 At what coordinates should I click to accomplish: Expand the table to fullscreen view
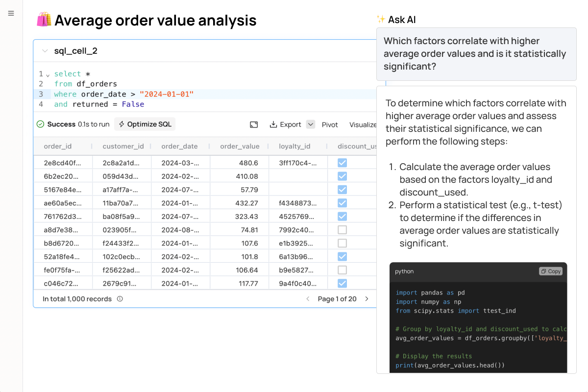[254, 124]
